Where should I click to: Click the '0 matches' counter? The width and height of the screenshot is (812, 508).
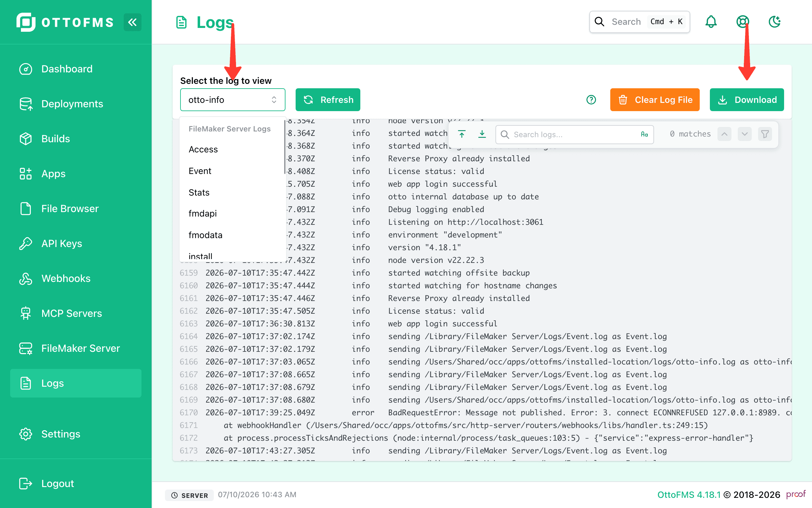tap(690, 134)
